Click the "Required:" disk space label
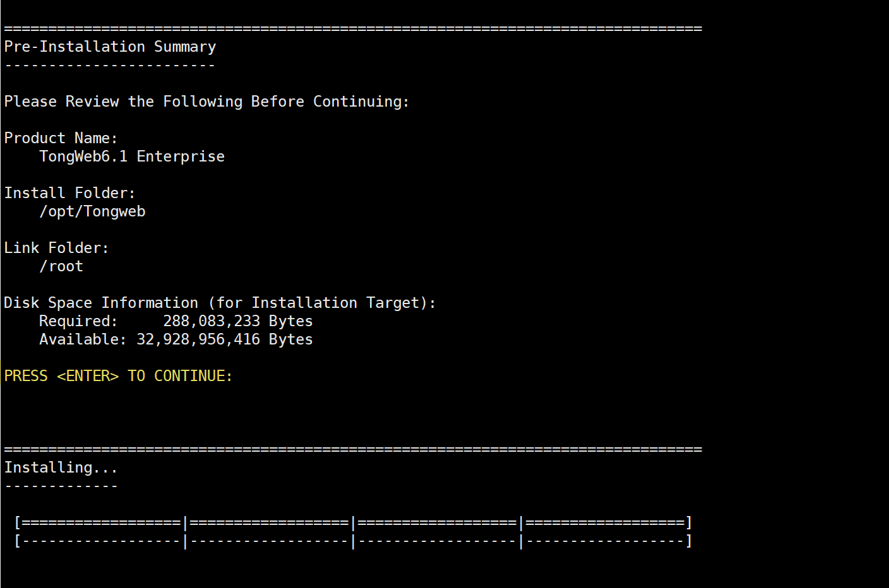 click(x=78, y=322)
